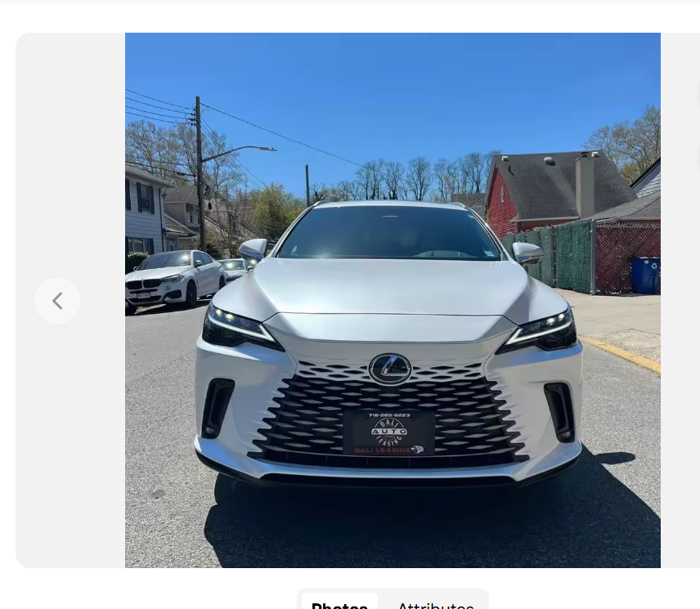The image size is (700, 609).
Task: Click the Lexus windshield in the photo
Action: [x=388, y=233]
